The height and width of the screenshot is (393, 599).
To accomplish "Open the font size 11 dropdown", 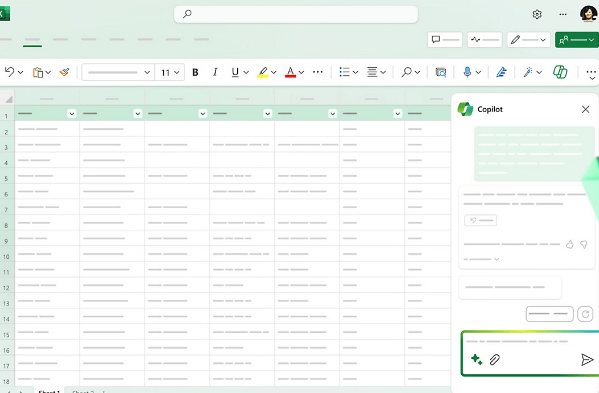I will point(170,72).
